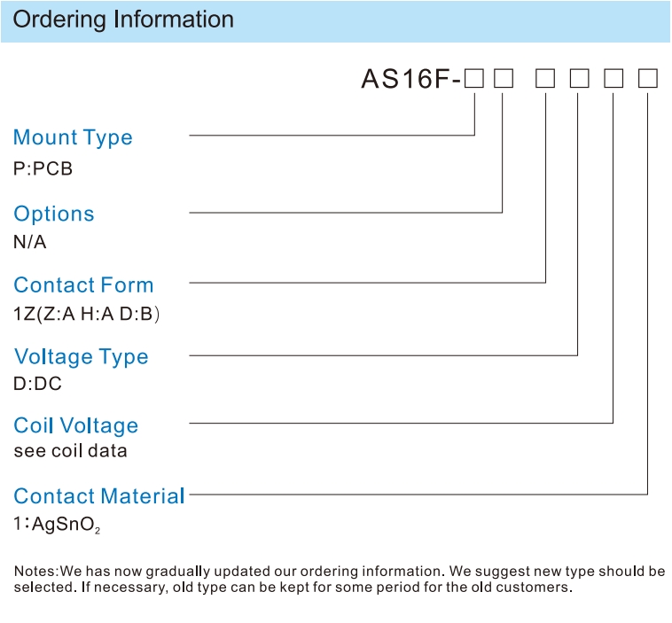This screenshot has height=623, width=672.
Task: Click the Options heading
Action: (x=53, y=214)
